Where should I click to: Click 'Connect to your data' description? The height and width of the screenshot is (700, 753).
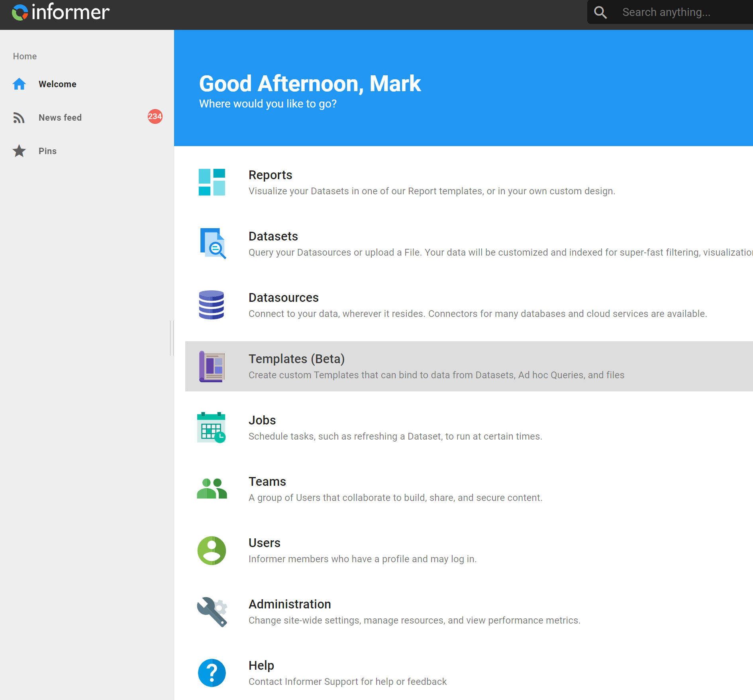point(478,314)
